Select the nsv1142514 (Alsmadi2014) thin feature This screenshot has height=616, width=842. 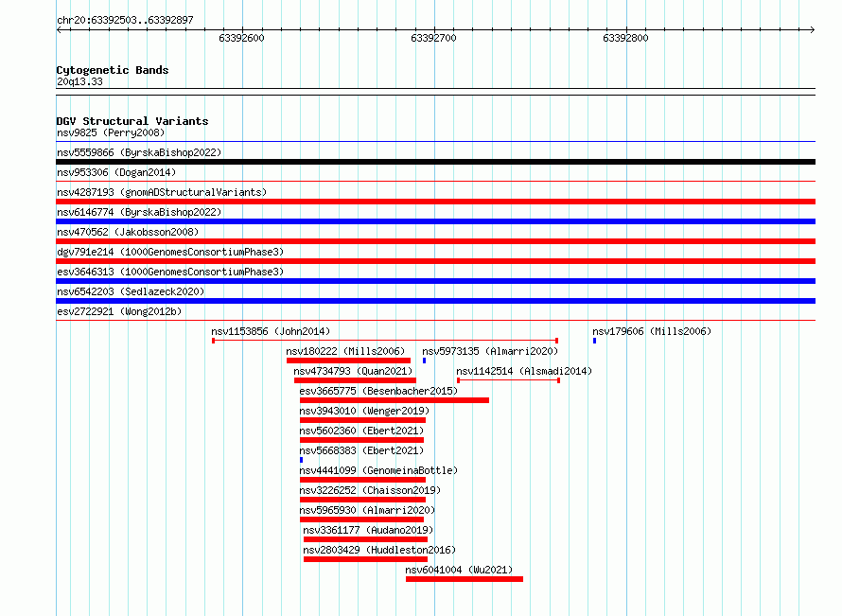509,380
